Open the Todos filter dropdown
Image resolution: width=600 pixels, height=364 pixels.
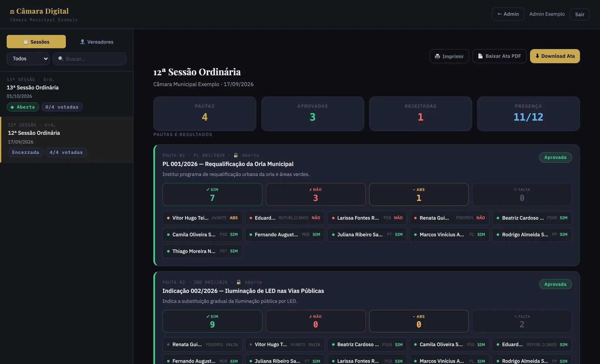pos(28,59)
